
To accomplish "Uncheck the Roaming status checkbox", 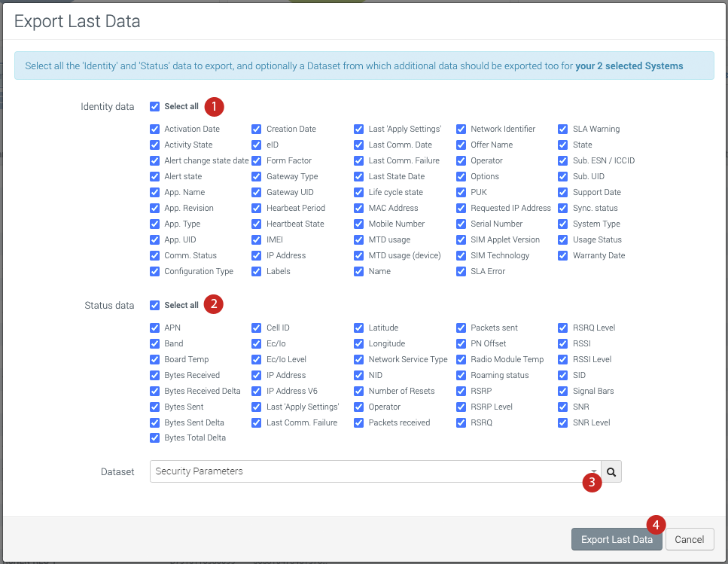I will pos(461,375).
